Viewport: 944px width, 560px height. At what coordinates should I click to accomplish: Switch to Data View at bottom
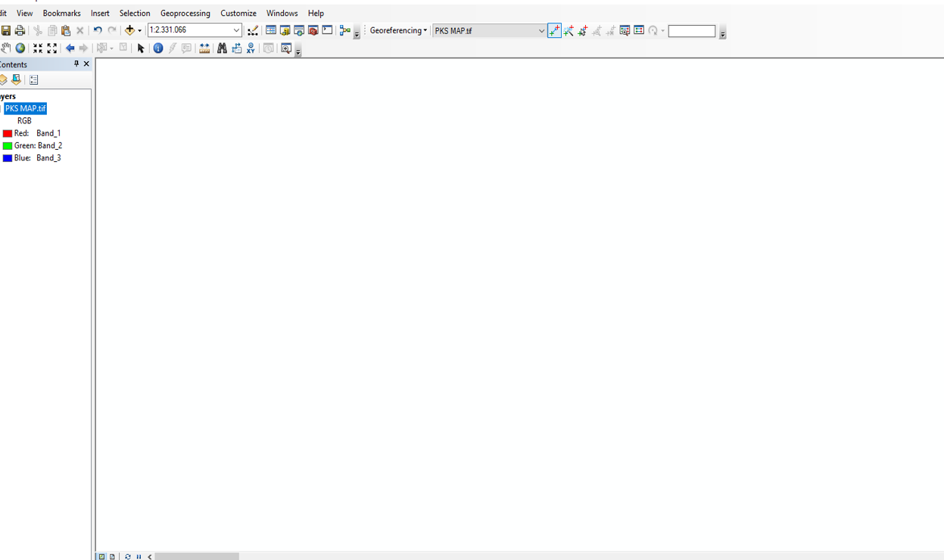coord(101,556)
